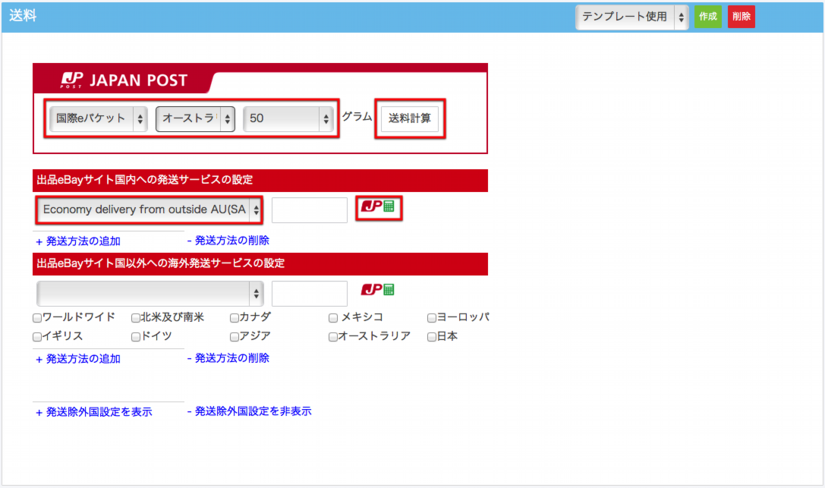This screenshot has height=488, width=825.
Task: Enable the 北米及び南米 checkbox
Action: [x=136, y=318]
